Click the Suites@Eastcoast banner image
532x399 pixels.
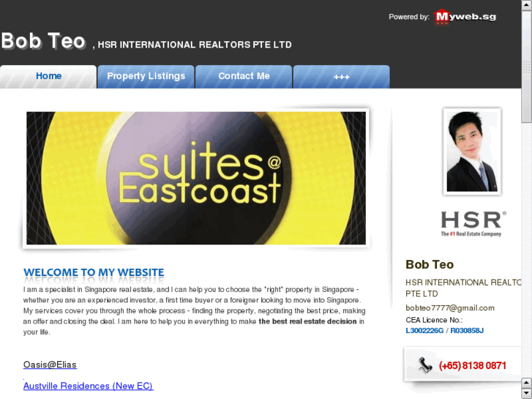click(x=196, y=178)
